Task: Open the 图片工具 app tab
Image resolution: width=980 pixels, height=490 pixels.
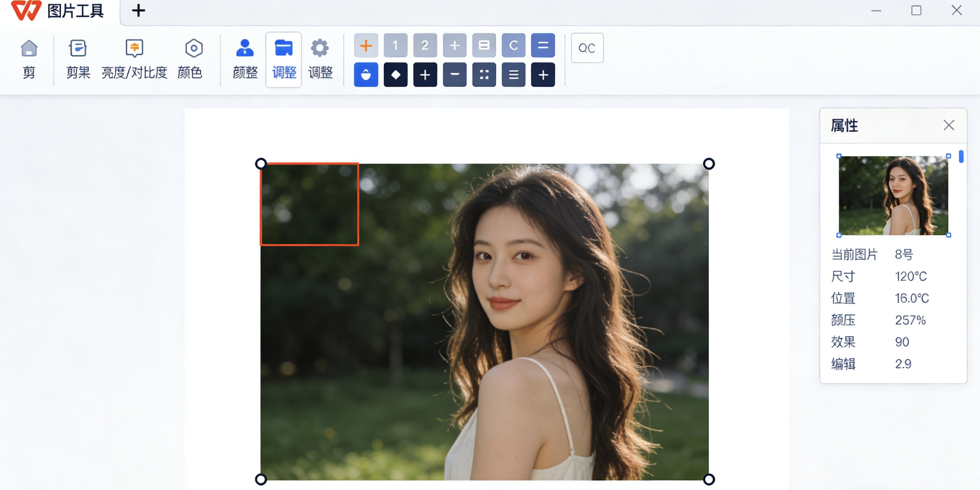Action: pyautogui.click(x=61, y=11)
